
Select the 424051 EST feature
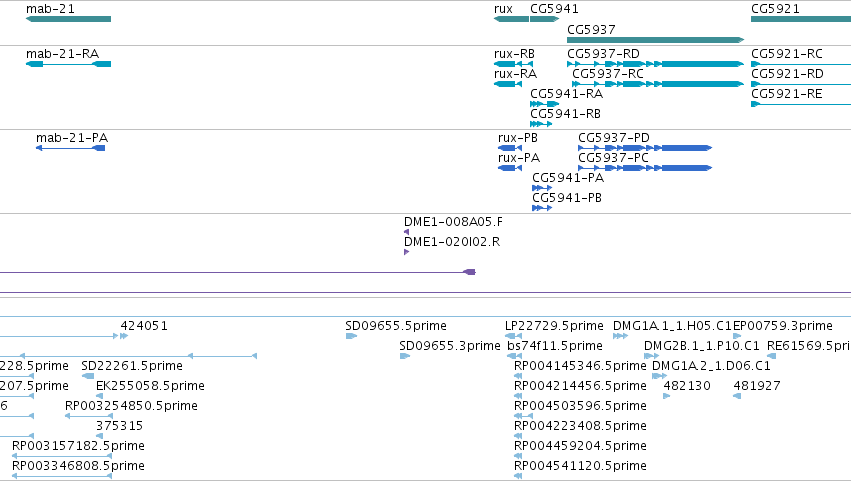[x=124, y=336]
